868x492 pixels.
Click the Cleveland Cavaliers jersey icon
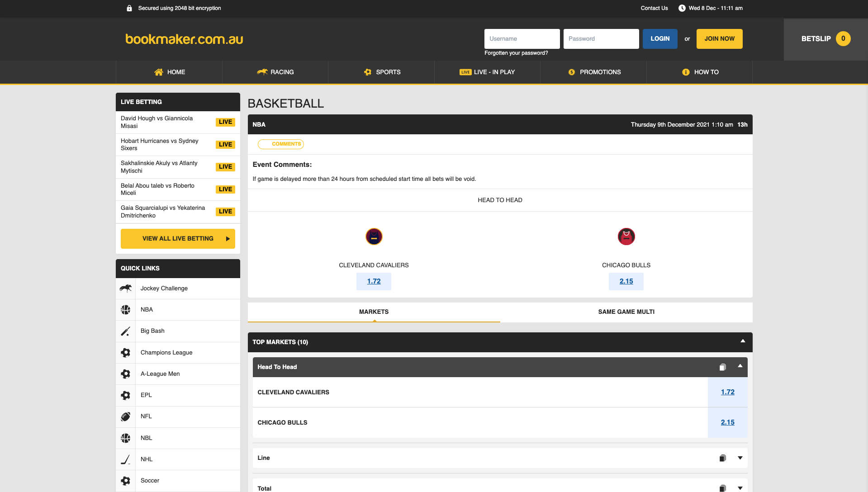374,237
